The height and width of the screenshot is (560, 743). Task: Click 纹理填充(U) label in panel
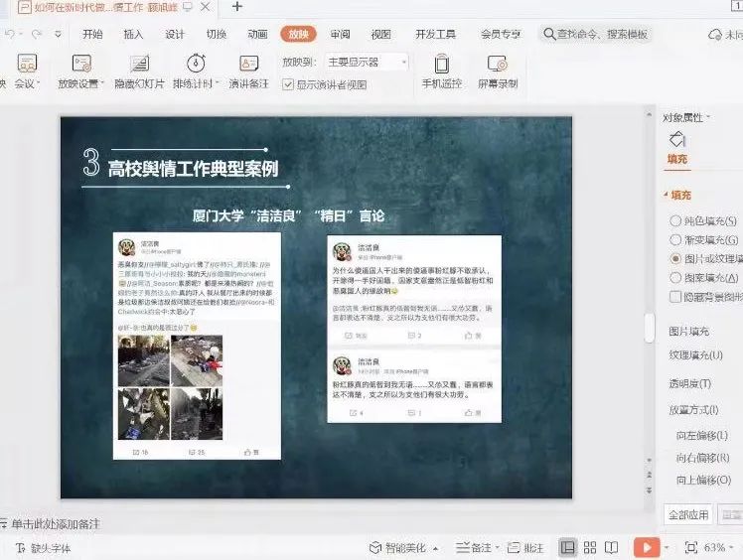pyautogui.click(x=695, y=355)
